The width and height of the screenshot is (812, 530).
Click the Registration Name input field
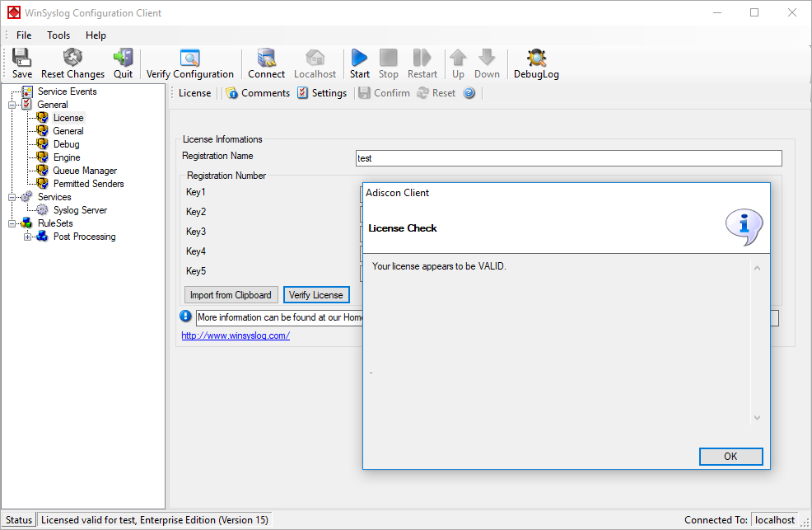point(568,158)
